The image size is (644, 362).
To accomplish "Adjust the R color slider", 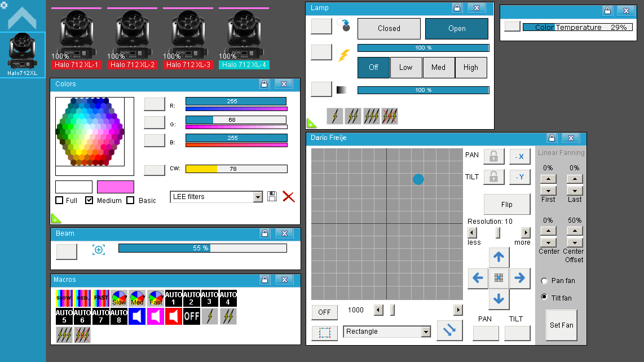I will (236, 101).
